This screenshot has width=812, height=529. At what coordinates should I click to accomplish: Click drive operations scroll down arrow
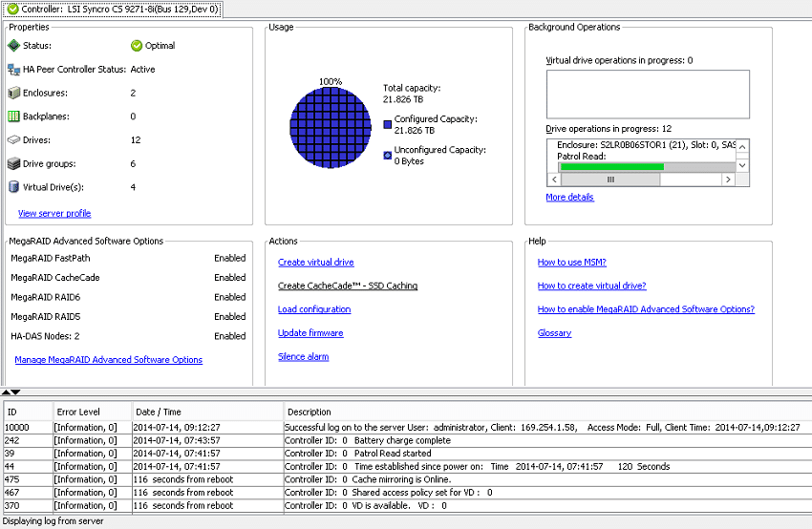(x=742, y=165)
